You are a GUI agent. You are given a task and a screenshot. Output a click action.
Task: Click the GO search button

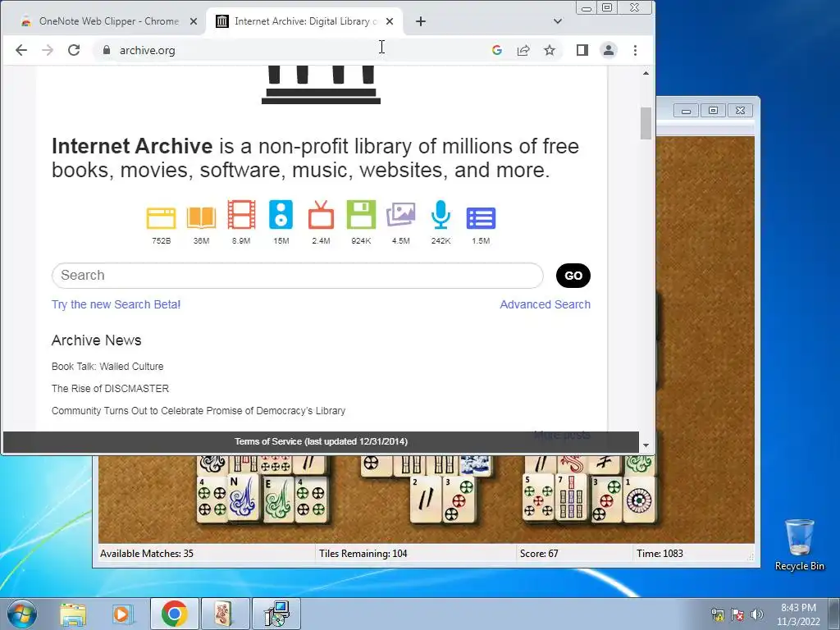pos(573,276)
